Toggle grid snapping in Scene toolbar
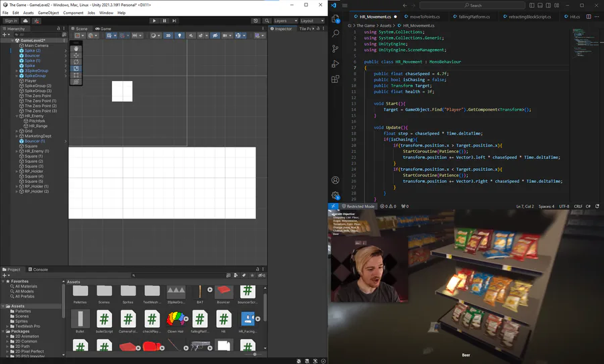604x364 pixels. click(123, 36)
